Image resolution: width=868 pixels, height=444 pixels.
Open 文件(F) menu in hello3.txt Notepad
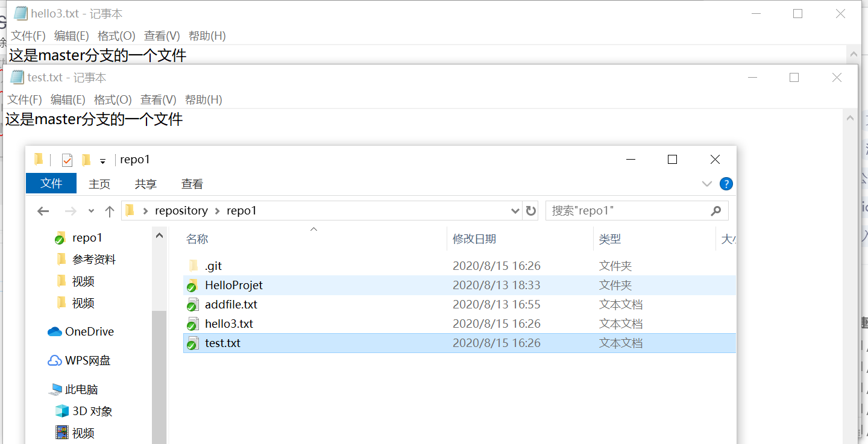pyautogui.click(x=28, y=36)
